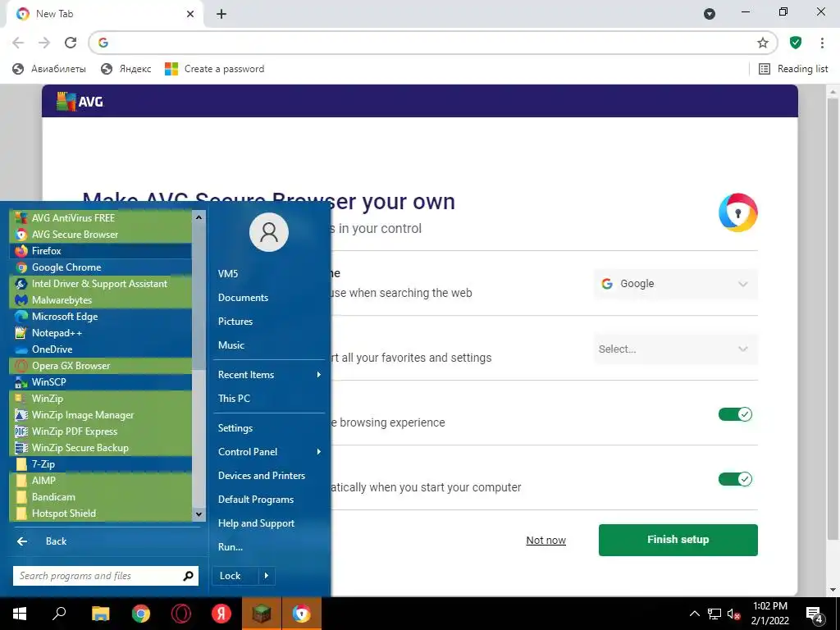Open Settings from the Start menu
This screenshot has width=840, height=630.
click(x=235, y=428)
